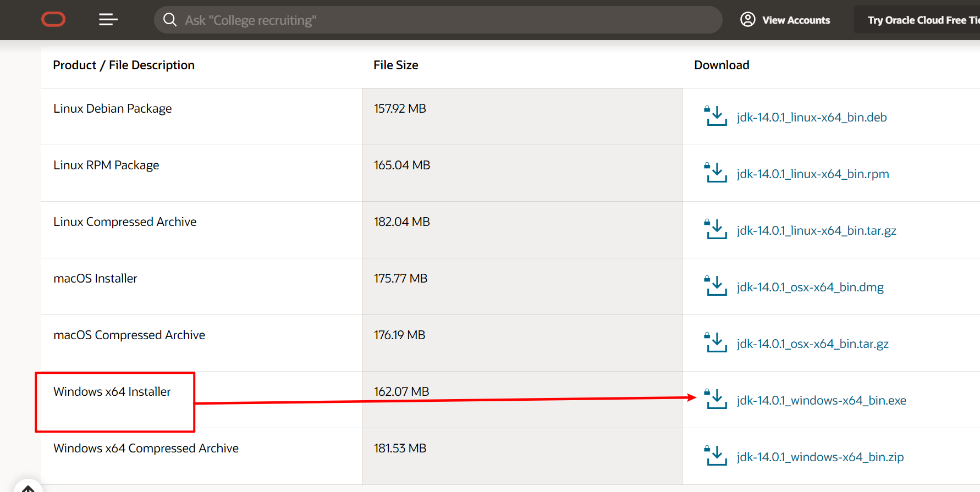Image resolution: width=980 pixels, height=492 pixels.
Task: Select 'macOS Compressed Archive' text
Action: (129, 335)
